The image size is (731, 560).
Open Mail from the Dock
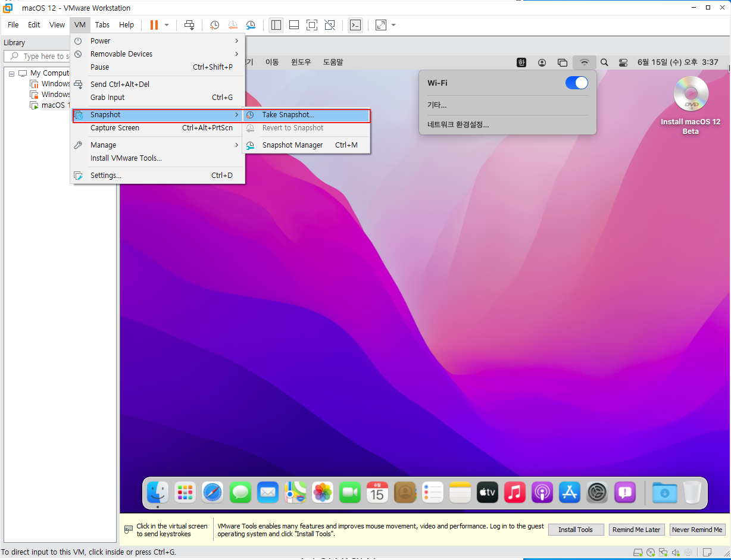(268, 492)
